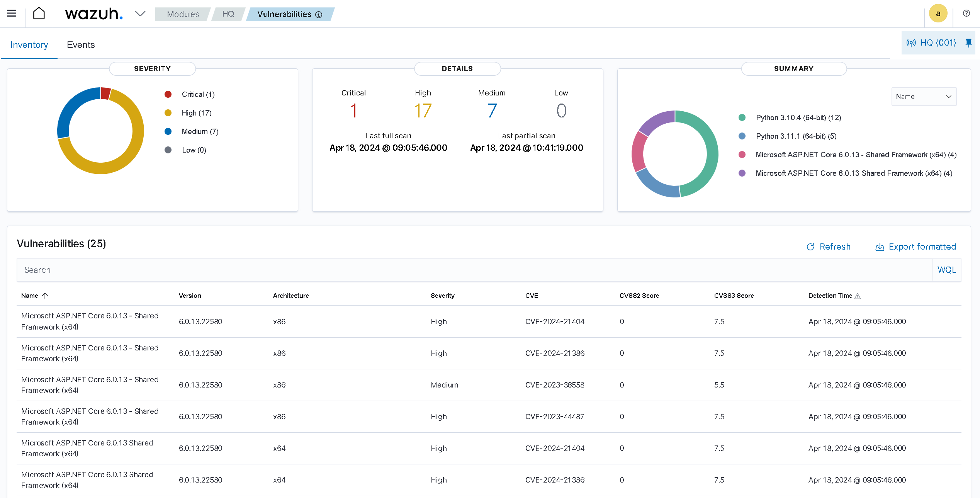
Task: Switch to the Inventory tab
Action: [x=29, y=45]
